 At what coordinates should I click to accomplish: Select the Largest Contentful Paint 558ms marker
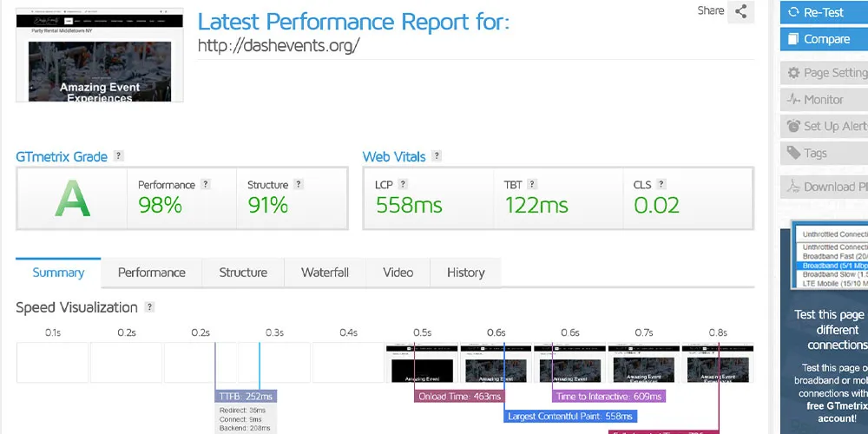570,417
